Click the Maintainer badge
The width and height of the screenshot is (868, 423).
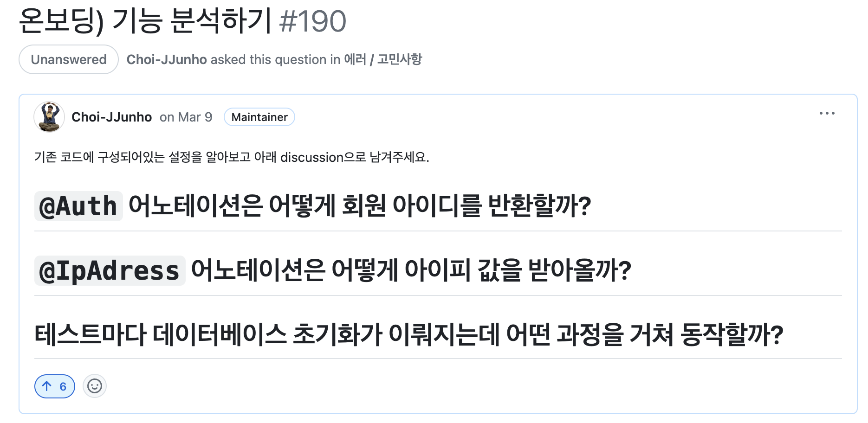pyautogui.click(x=259, y=117)
